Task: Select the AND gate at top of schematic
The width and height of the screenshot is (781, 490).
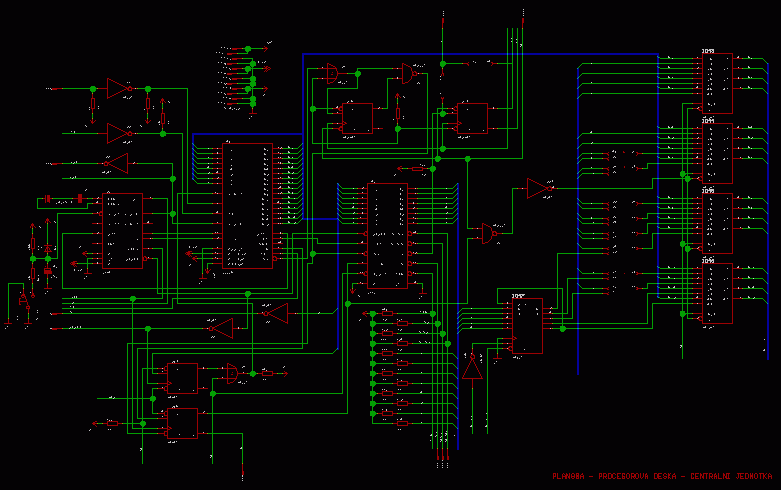Action: click(x=331, y=73)
